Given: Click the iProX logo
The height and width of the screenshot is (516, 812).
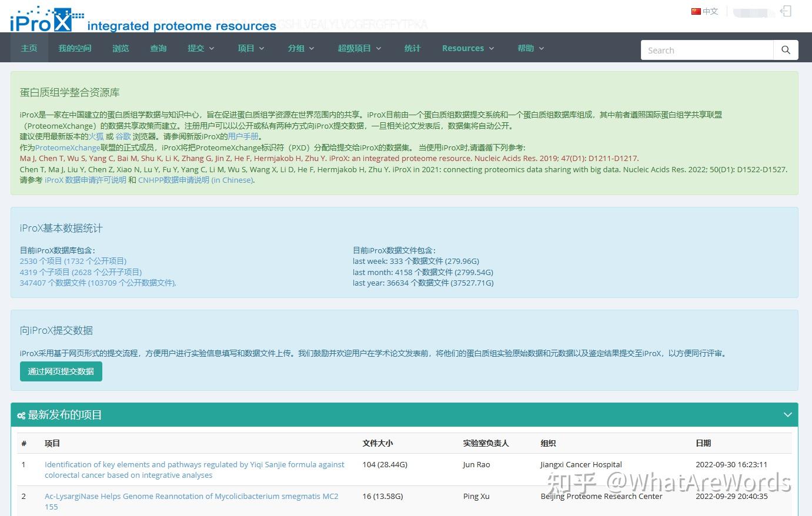Looking at the screenshot, I should click(47, 19).
